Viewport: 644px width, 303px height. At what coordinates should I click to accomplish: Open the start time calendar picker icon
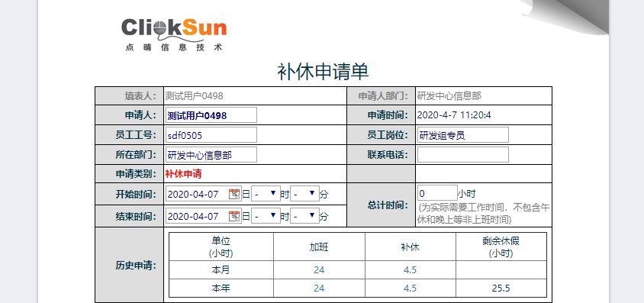(x=234, y=194)
